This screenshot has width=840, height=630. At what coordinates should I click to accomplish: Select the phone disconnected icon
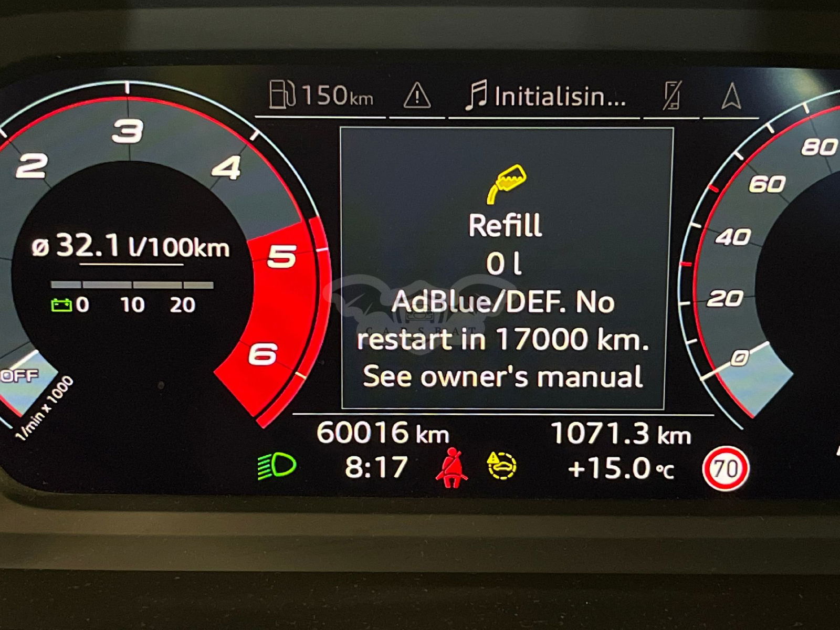[672, 96]
